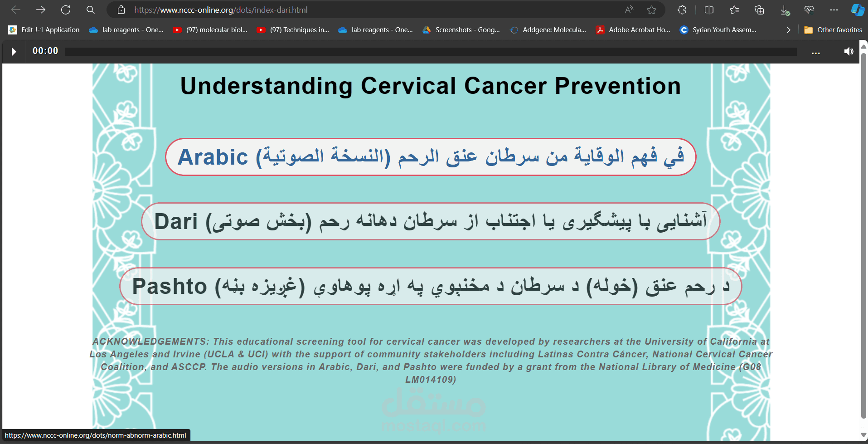Mute the audio with speaker icon
868x444 pixels.
(849, 51)
